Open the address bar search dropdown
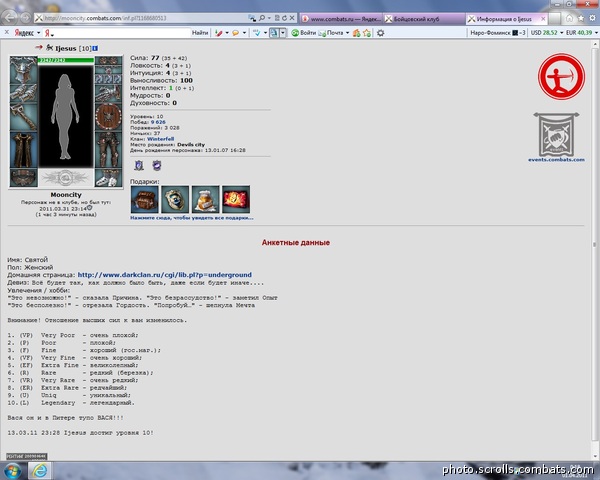The width and height of the screenshot is (600, 480). click(269, 18)
